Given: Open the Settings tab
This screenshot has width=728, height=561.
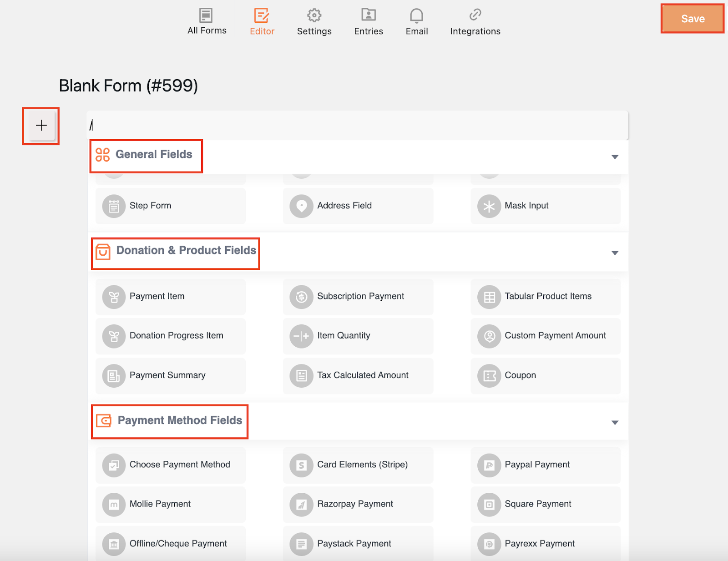Looking at the screenshot, I should tap(314, 21).
